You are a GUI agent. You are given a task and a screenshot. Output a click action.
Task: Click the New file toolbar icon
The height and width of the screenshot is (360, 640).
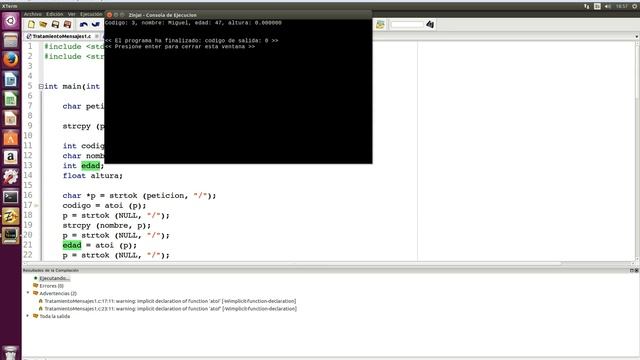pos(31,24)
